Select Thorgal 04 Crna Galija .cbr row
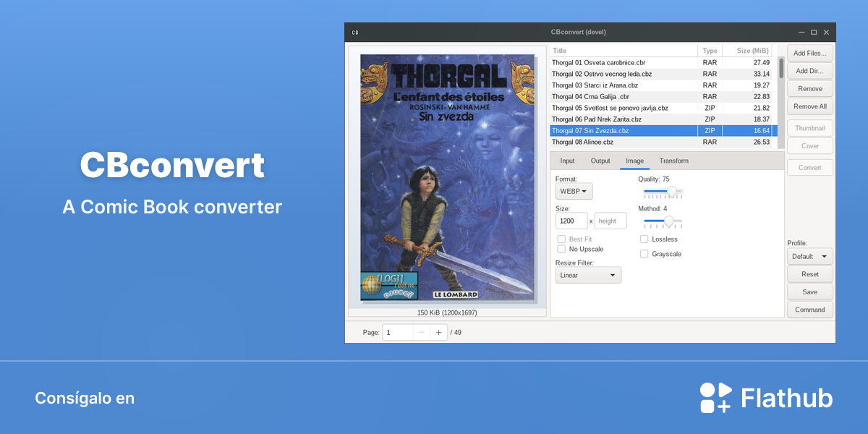Viewport: 868px width, 434px height. [x=661, y=96]
